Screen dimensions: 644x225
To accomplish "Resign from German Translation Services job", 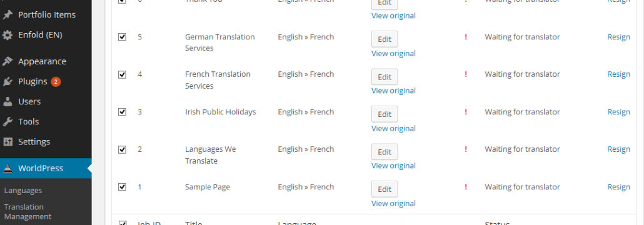I will [x=618, y=37].
